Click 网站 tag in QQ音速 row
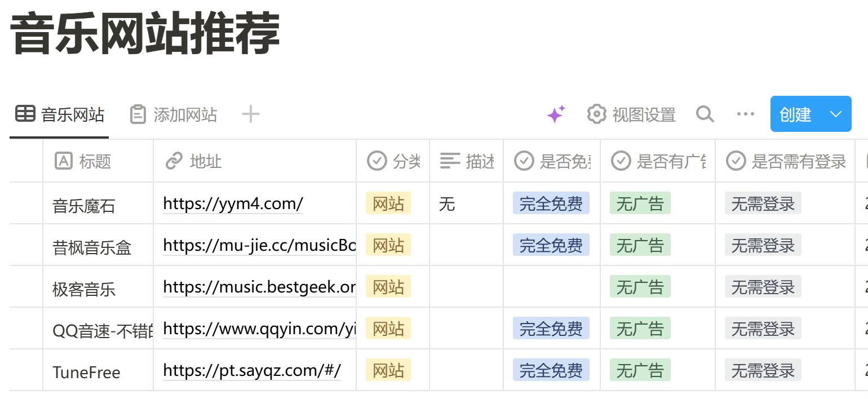Image resolution: width=868 pixels, height=399 pixels. tap(388, 329)
